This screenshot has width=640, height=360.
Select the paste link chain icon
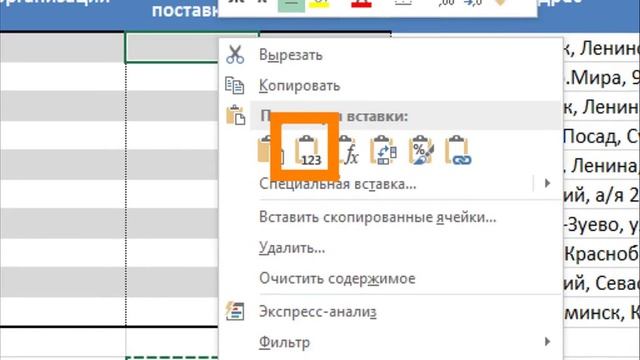coord(458,151)
